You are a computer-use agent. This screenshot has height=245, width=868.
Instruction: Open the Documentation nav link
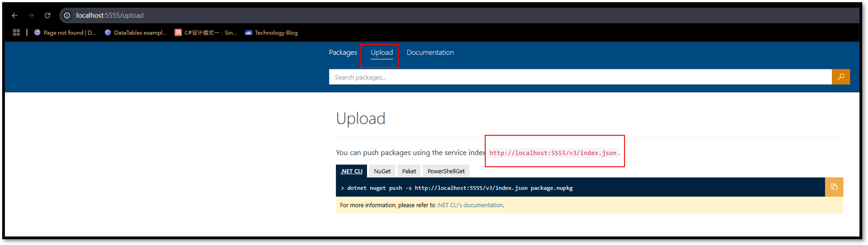click(x=430, y=53)
